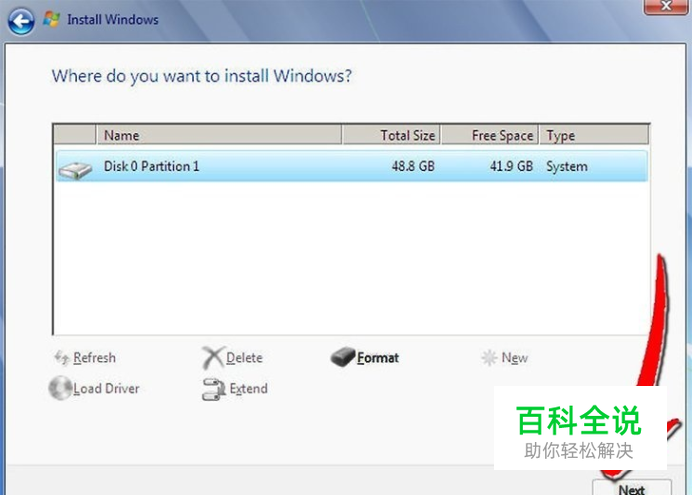This screenshot has width=692, height=495.
Task: Choose the Delete partition link
Action: coord(244,358)
